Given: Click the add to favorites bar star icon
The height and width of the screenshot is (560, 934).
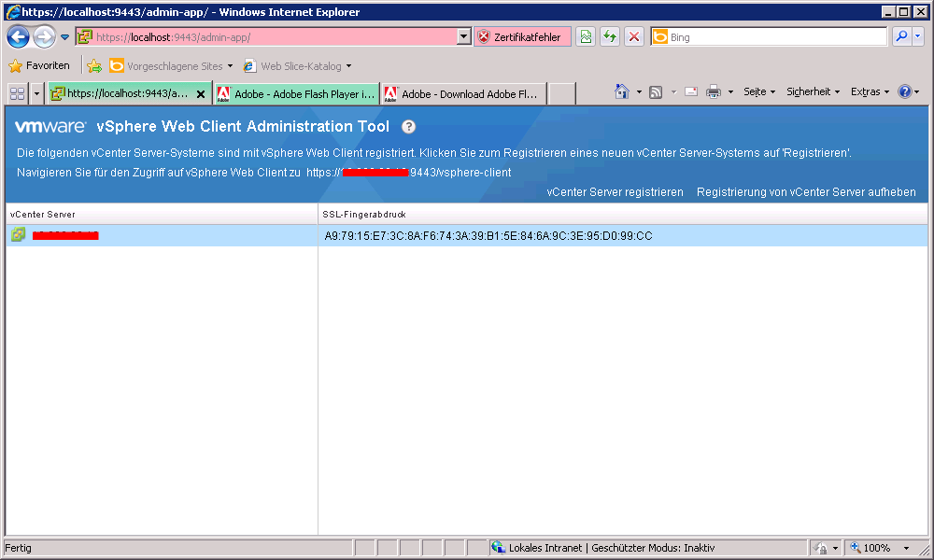Looking at the screenshot, I should (x=94, y=66).
